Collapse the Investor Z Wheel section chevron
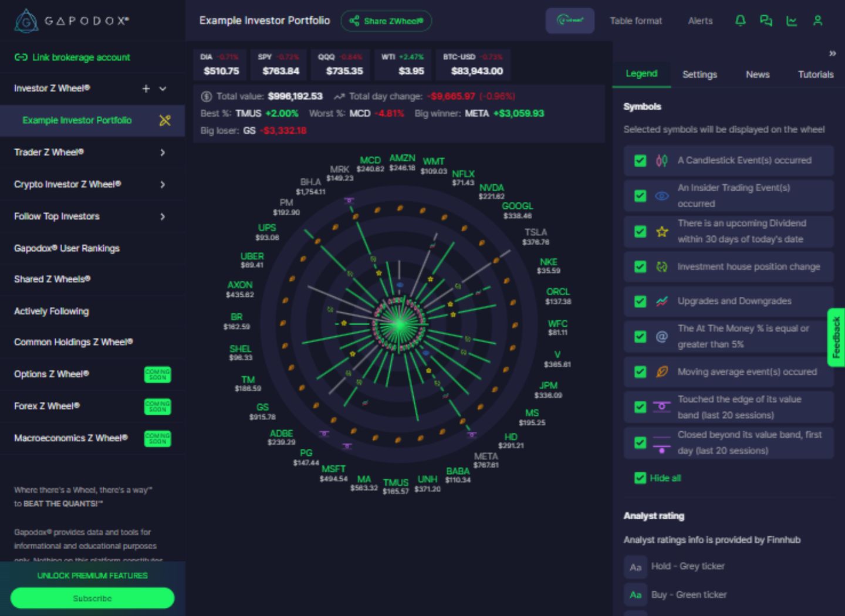Viewport: 845px width, 616px height. click(163, 89)
